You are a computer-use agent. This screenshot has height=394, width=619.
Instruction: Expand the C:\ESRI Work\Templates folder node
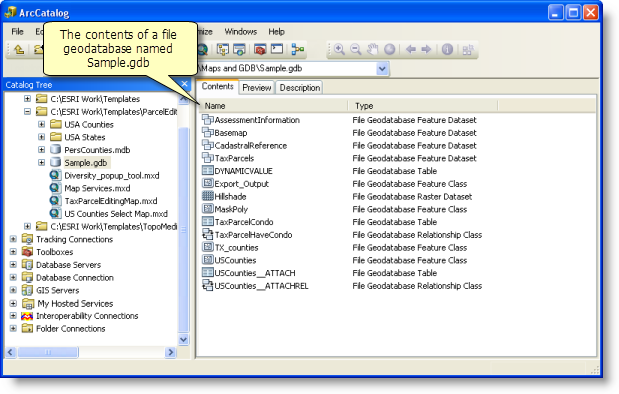coord(27,98)
